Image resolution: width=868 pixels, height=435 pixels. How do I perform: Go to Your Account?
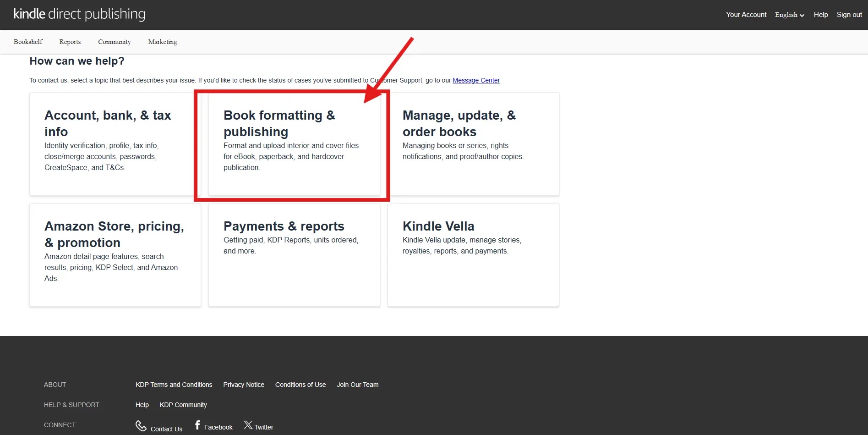(x=746, y=15)
